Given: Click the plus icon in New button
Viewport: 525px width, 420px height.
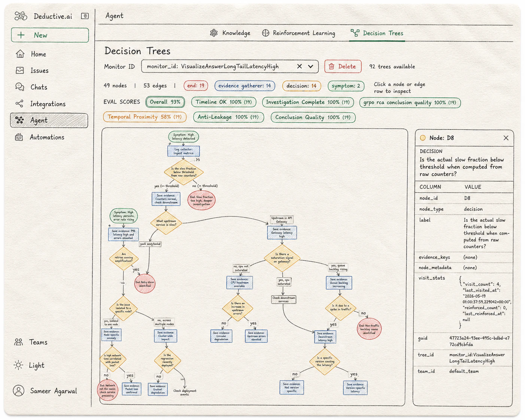Looking at the screenshot, I should pyautogui.click(x=21, y=35).
